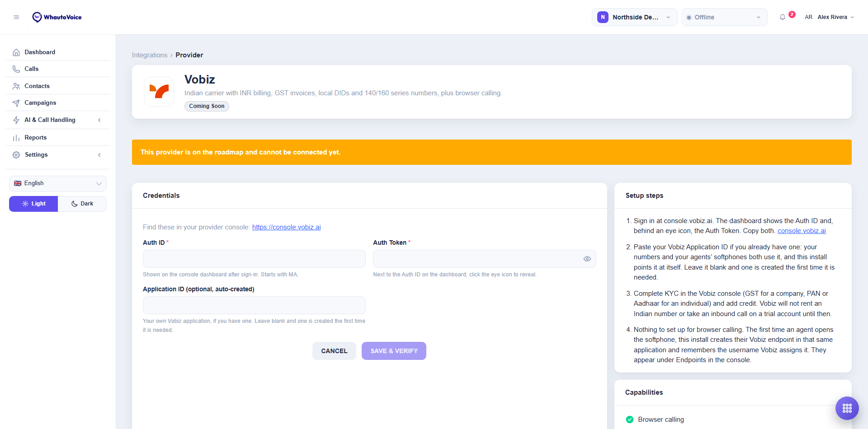Go to Dashboard in sidebar
This screenshot has width=868, height=429.
point(58,52)
